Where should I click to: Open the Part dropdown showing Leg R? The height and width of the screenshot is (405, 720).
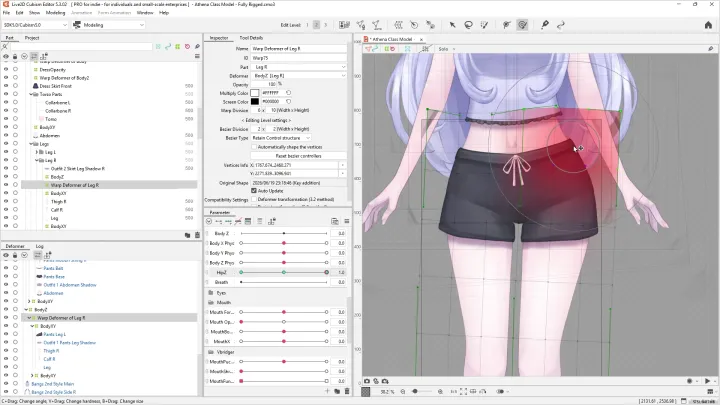(299, 67)
